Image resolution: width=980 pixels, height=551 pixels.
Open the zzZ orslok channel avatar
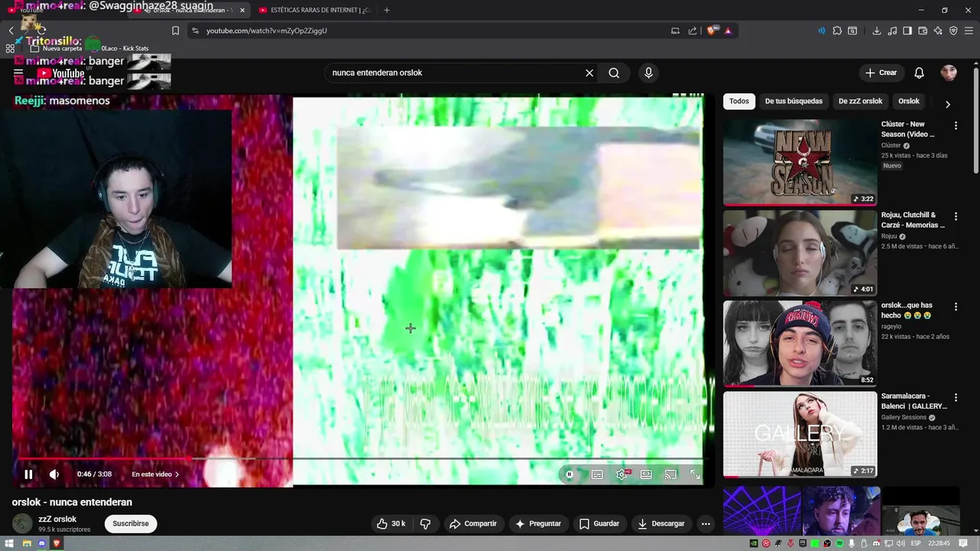coord(23,523)
